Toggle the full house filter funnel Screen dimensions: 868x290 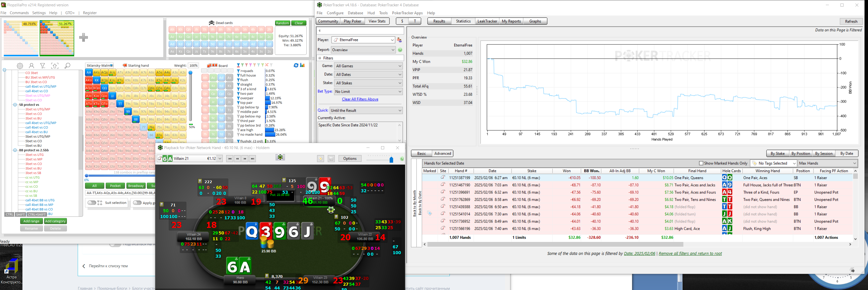pos(238,76)
